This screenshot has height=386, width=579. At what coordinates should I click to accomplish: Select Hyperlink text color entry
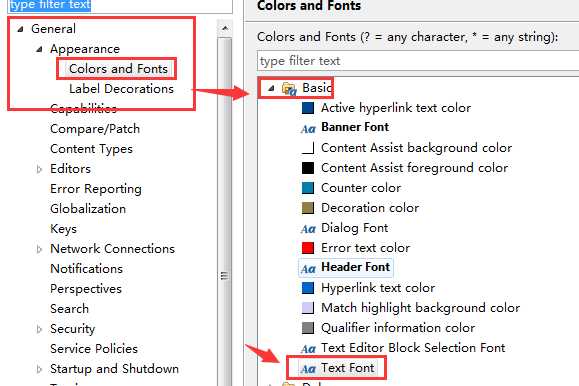(378, 288)
